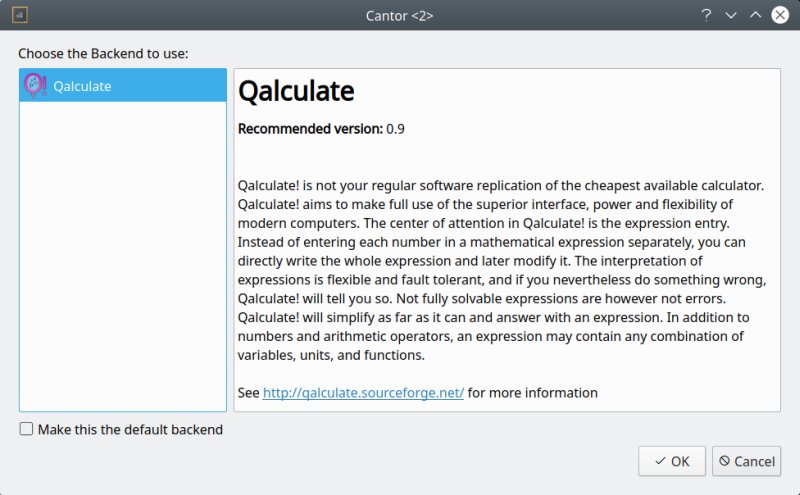This screenshot has width=800, height=495.
Task: Maximize the Cantor dialog window
Action: [756, 15]
